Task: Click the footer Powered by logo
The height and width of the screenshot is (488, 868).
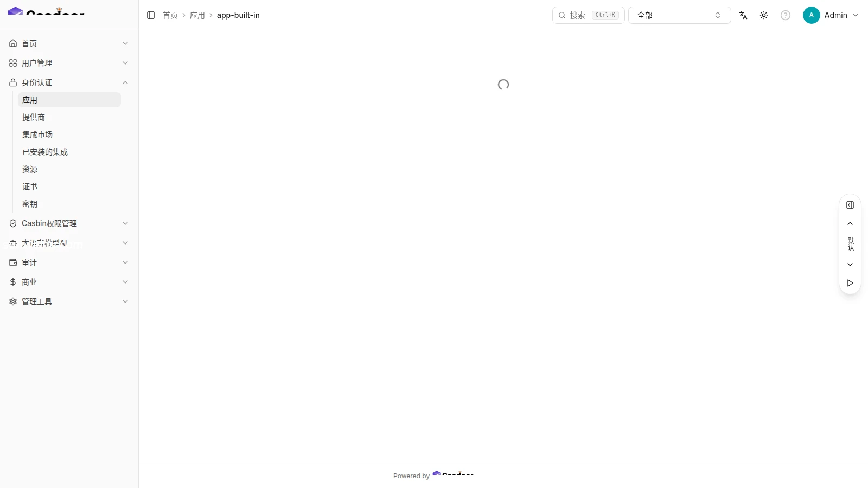Action: pos(453,474)
